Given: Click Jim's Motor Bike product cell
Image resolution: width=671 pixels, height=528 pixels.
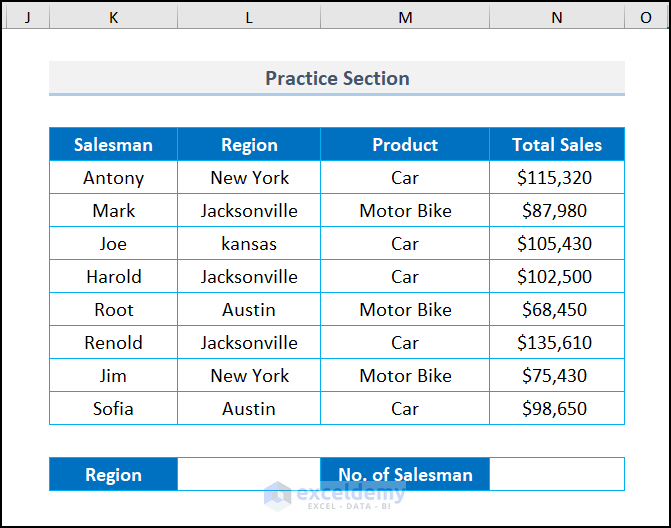Looking at the screenshot, I should click(x=405, y=376).
